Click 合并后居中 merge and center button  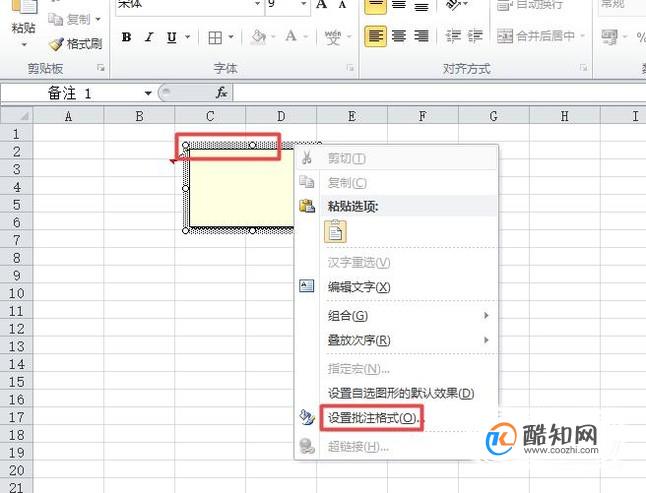pyautogui.click(x=536, y=36)
